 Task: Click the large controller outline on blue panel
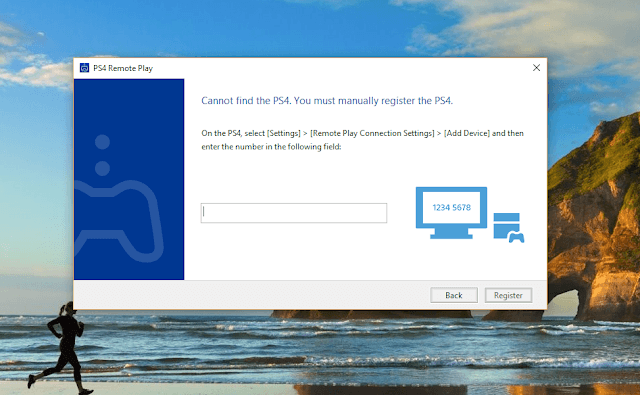tap(119, 220)
